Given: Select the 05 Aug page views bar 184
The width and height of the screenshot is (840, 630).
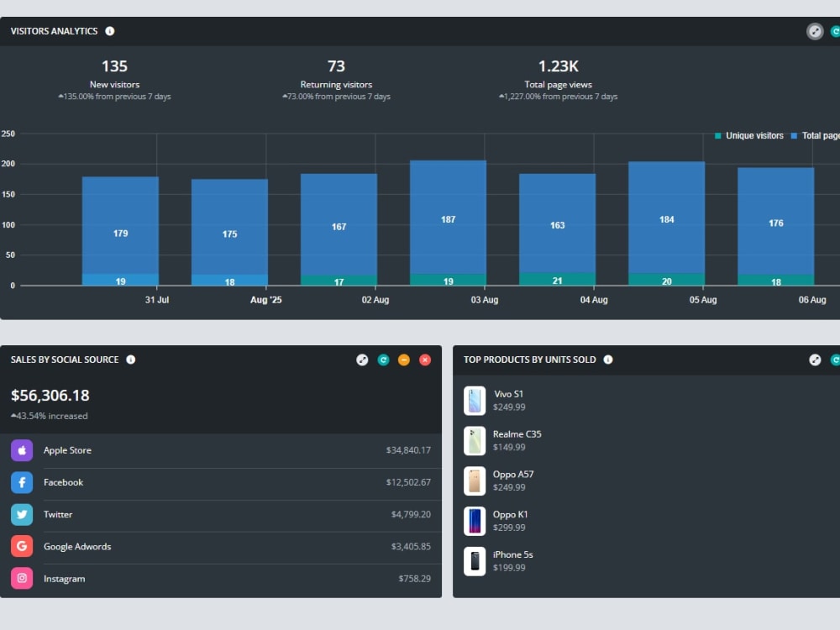Looking at the screenshot, I should point(667,217).
